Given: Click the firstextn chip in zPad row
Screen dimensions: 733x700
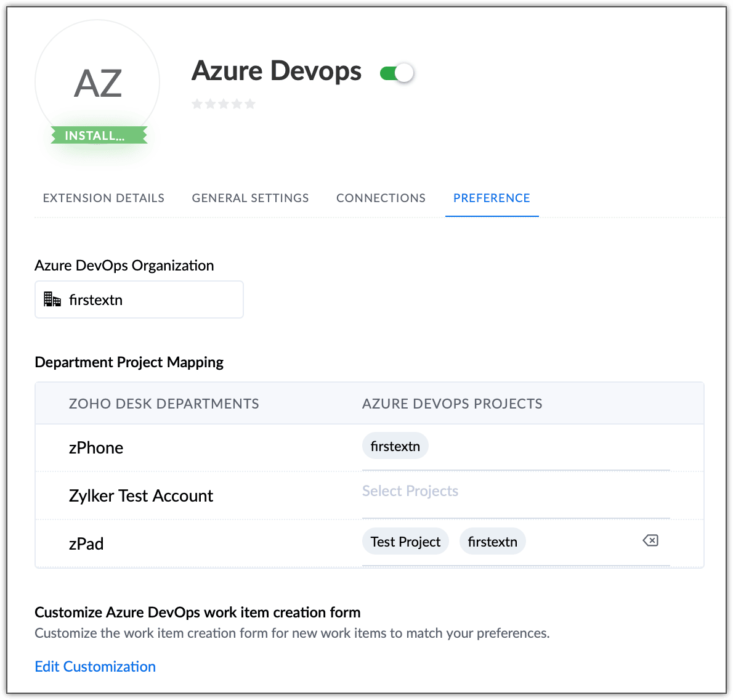Looking at the screenshot, I should (492, 542).
